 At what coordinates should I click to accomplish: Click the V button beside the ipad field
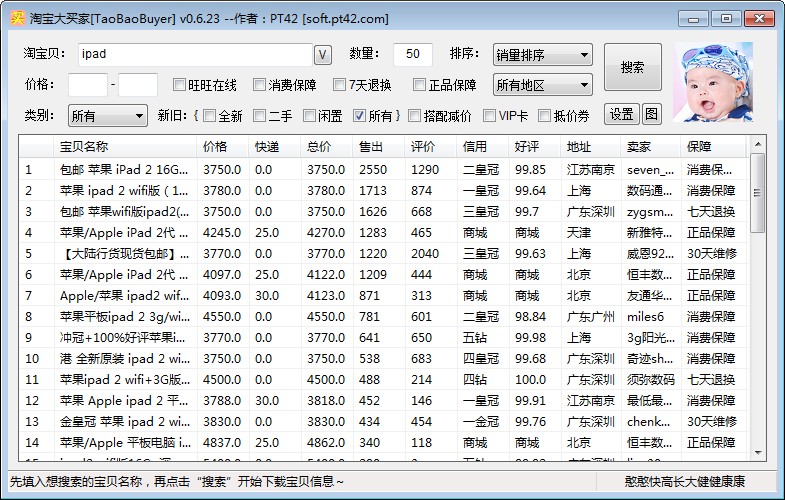323,54
